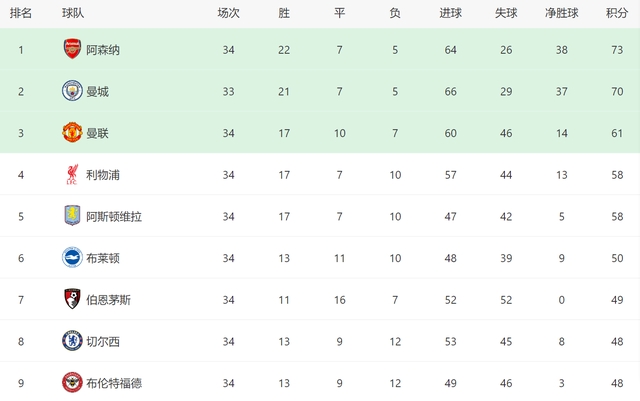The height and width of the screenshot is (401, 640).
Task: Select the 场次 column header
Action: (229, 13)
